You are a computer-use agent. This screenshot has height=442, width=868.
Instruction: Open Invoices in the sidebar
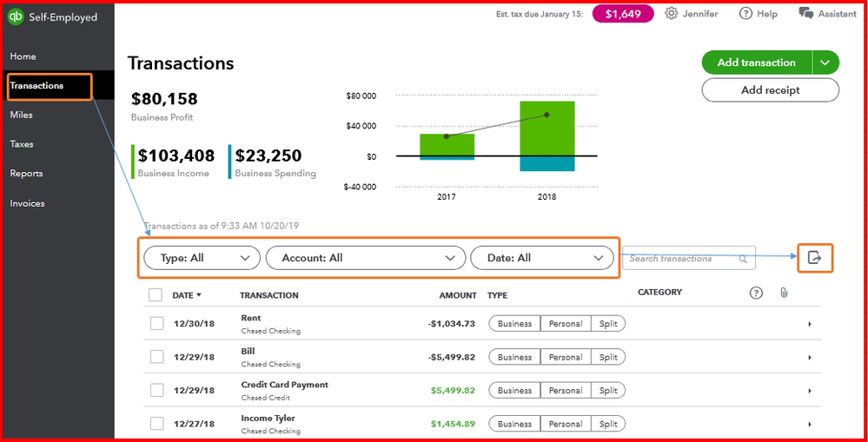click(x=27, y=203)
